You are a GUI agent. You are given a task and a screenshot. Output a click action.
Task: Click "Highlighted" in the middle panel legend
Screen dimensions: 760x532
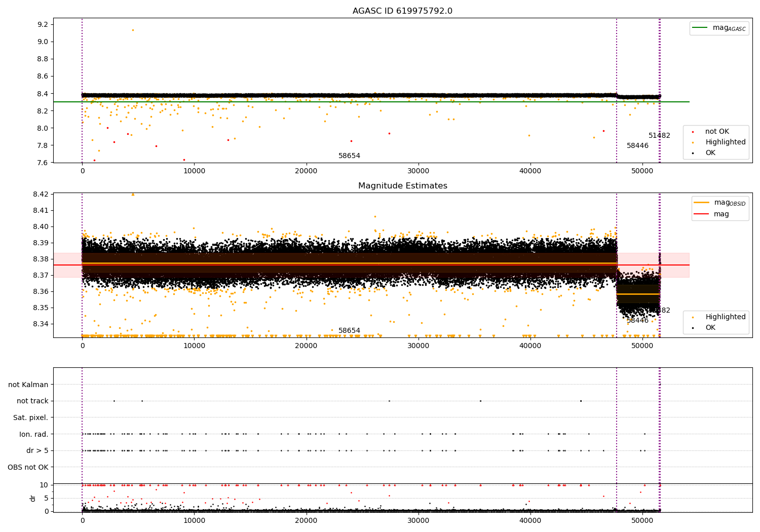pos(726,317)
